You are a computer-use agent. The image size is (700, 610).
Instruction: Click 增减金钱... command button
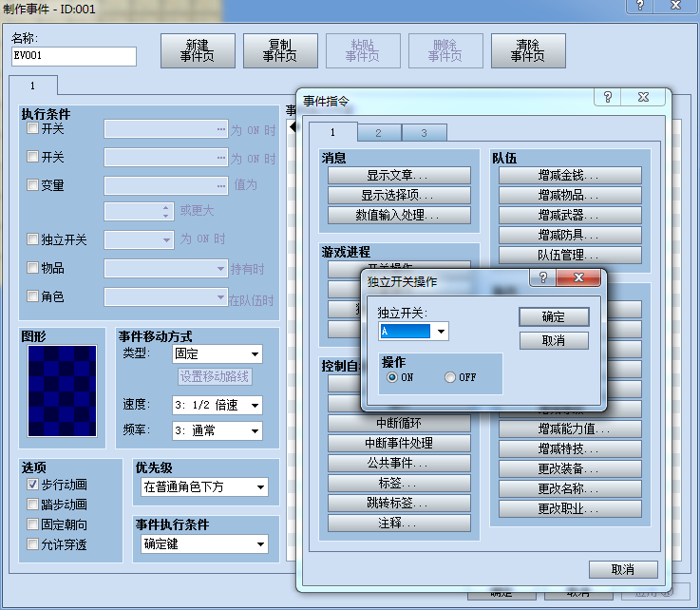[570, 175]
